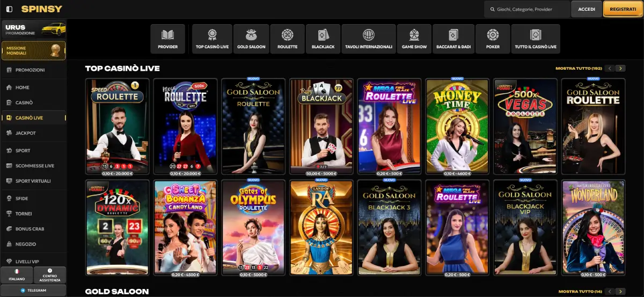
Task: Open the Centro Assistenza button
Action: tap(50, 275)
